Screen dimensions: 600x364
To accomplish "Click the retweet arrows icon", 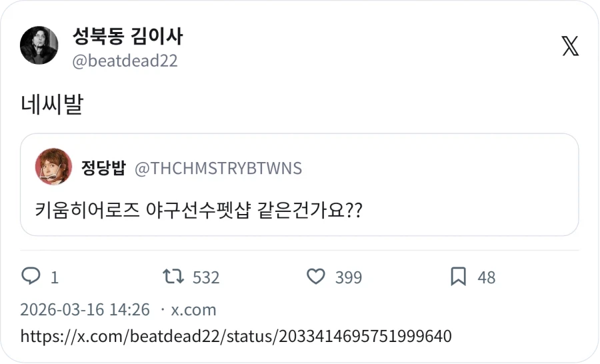I will point(173,277).
